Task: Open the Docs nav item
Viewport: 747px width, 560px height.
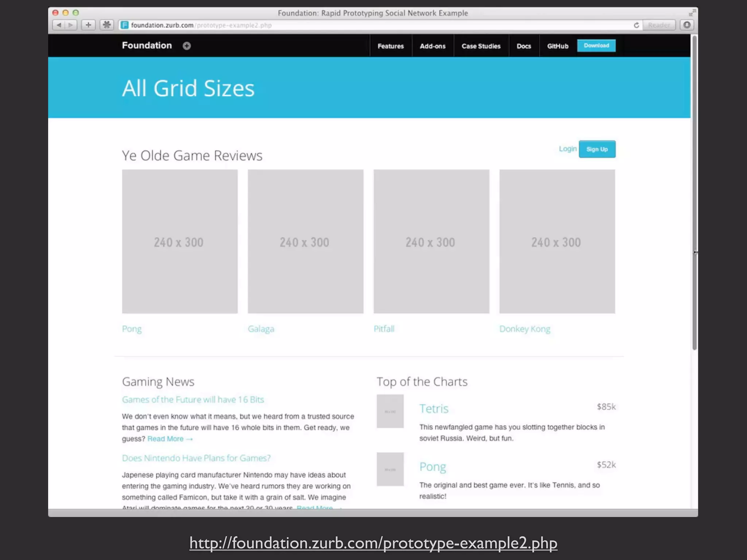Action: point(524,46)
